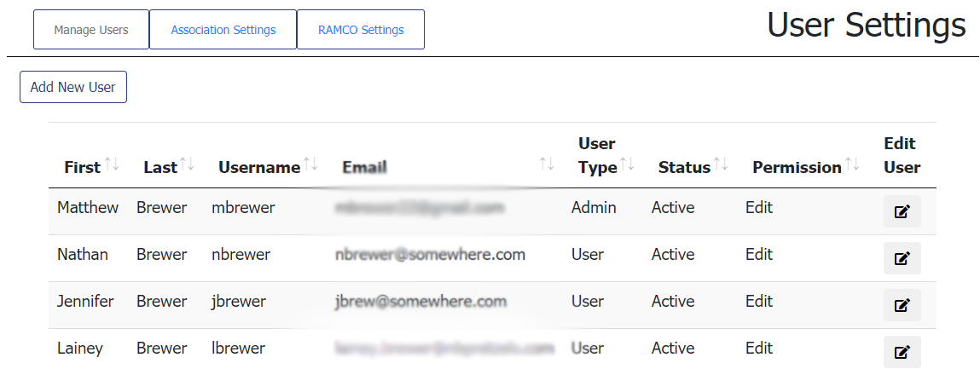This screenshot has width=980, height=369.
Task: Click edit icon in Nathan's row
Action: [902, 258]
